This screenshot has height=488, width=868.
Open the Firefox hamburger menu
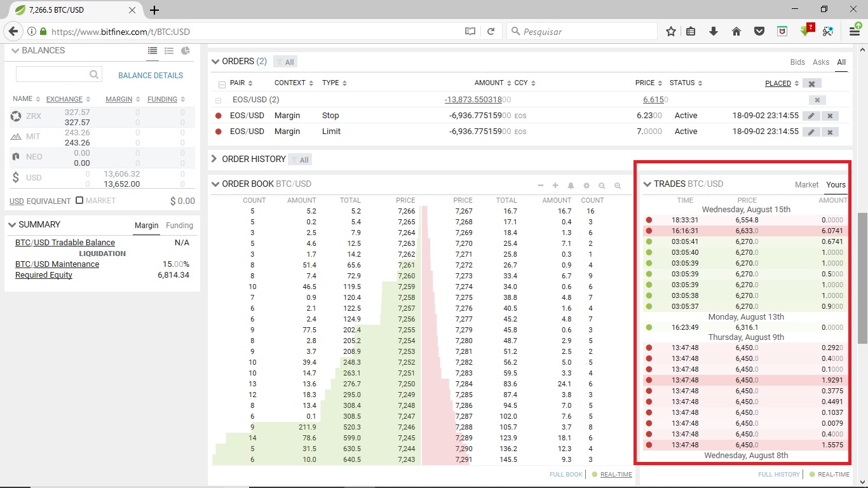855,31
